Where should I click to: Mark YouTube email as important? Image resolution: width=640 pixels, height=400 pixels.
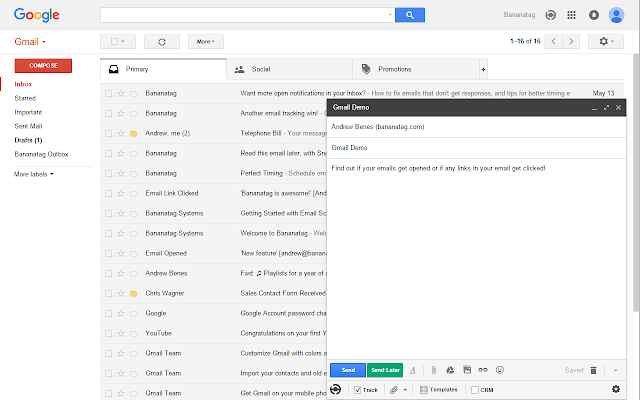click(x=133, y=333)
